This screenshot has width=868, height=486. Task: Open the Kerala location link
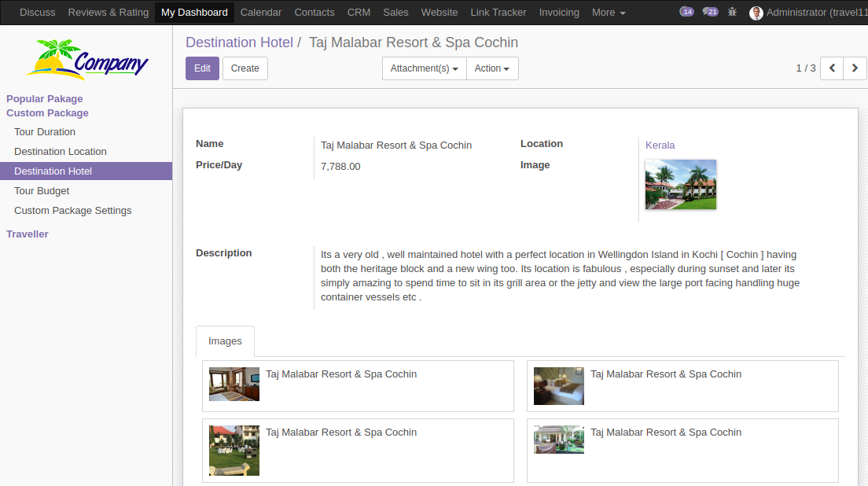point(660,145)
